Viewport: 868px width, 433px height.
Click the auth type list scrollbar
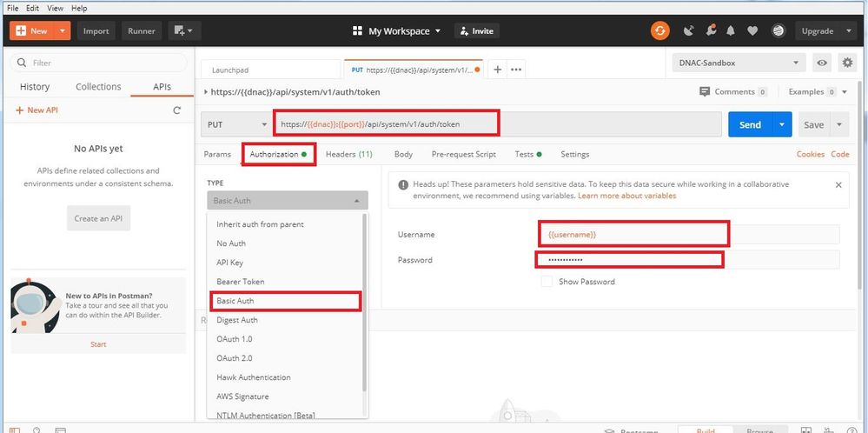pyautogui.click(x=364, y=303)
